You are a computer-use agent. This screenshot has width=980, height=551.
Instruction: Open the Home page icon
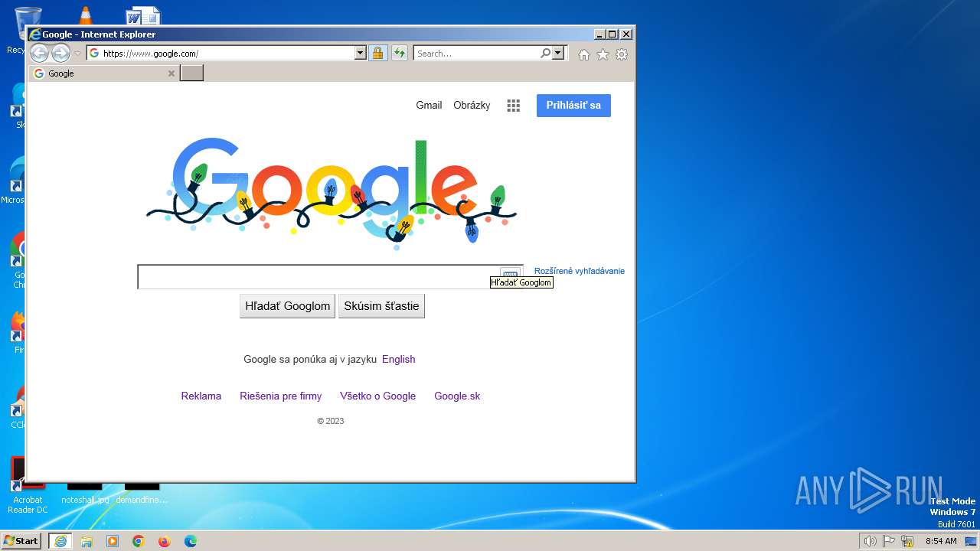point(584,54)
